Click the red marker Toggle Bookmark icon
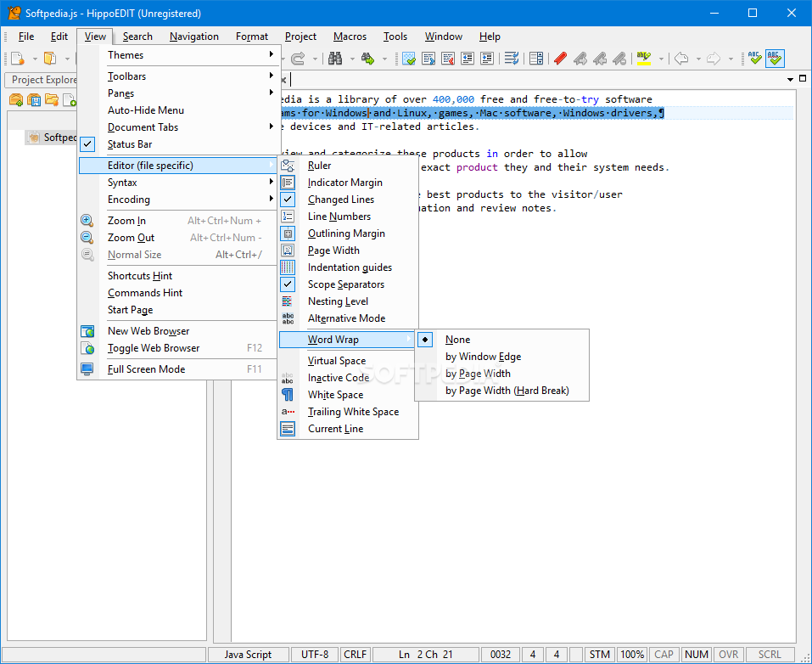The image size is (812, 664). point(560,59)
